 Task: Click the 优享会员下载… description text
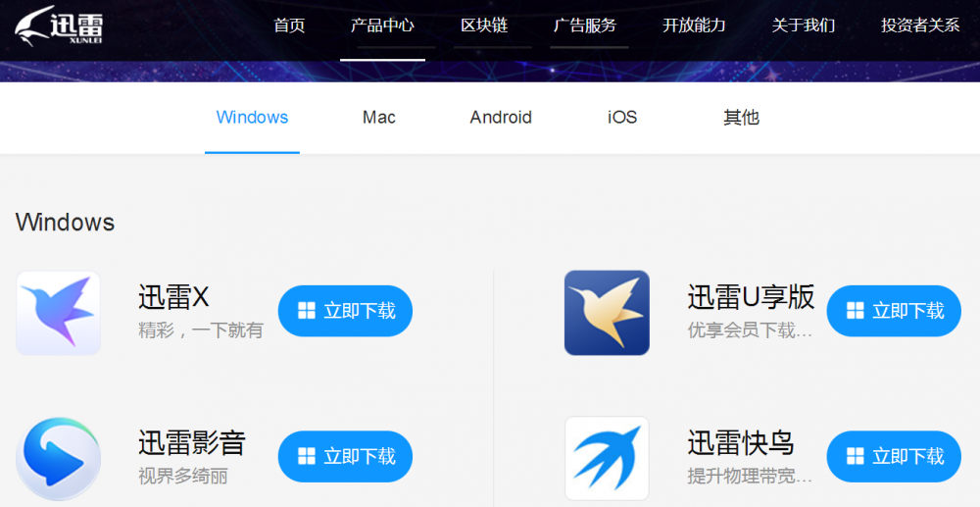pyautogui.click(x=750, y=330)
